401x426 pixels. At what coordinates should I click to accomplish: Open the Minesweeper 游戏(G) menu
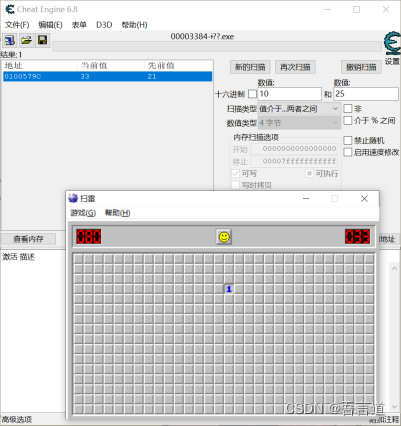pyautogui.click(x=83, y=213)
